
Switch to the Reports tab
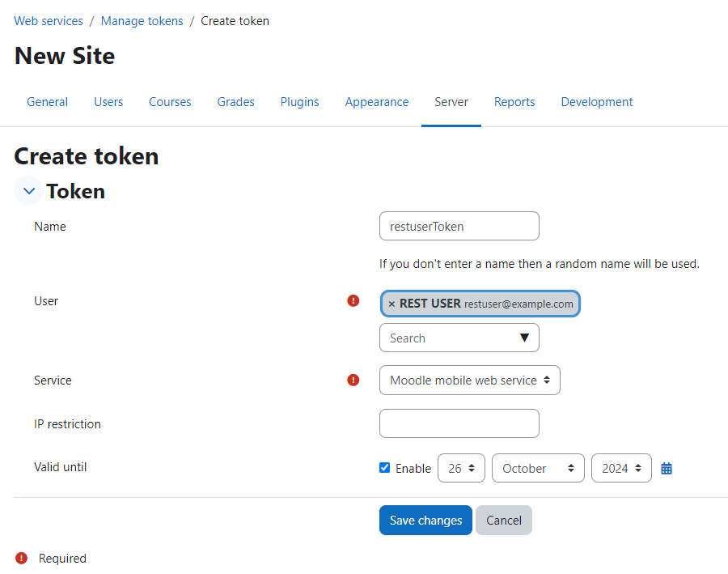coord(514,102)
